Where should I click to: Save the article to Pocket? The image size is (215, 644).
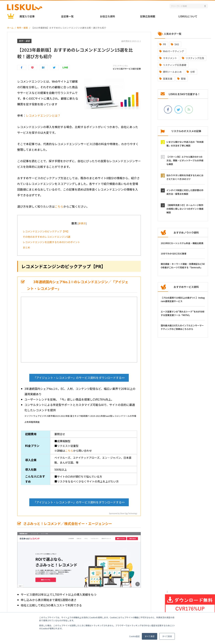(32, 68)
